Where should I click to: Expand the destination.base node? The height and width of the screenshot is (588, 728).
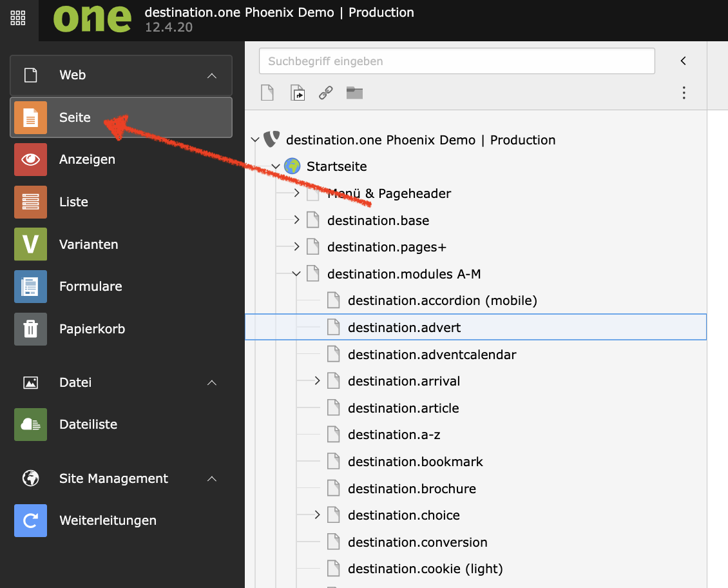297,220
